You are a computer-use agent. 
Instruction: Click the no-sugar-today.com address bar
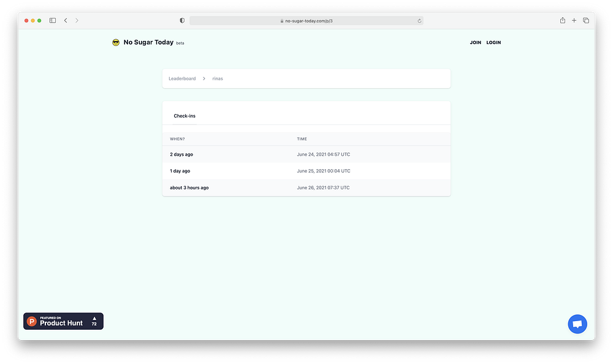pyautogui.click(x=306, y=21)
